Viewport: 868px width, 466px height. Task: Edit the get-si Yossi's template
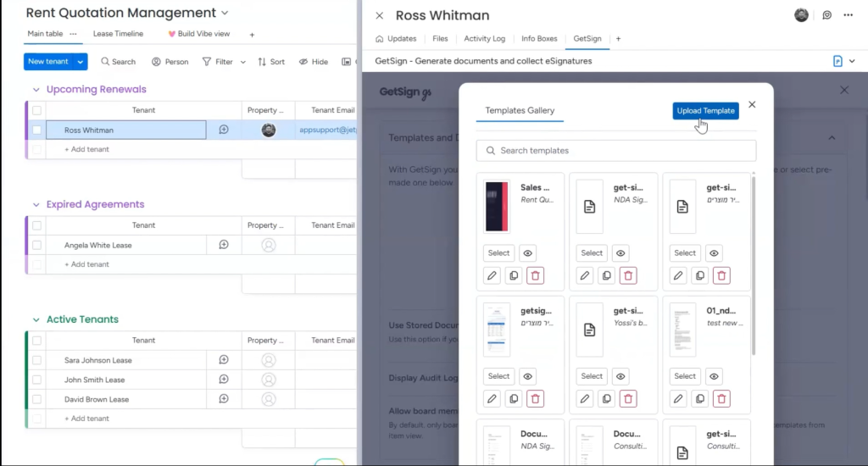click(585, 398)
